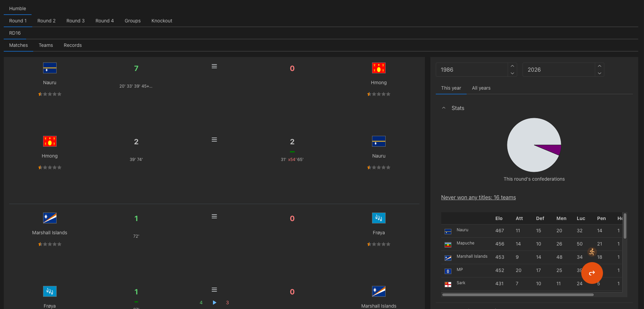Click Mapuche team name in table
Viewport: 644px width, 309px height.
[465, 243]
